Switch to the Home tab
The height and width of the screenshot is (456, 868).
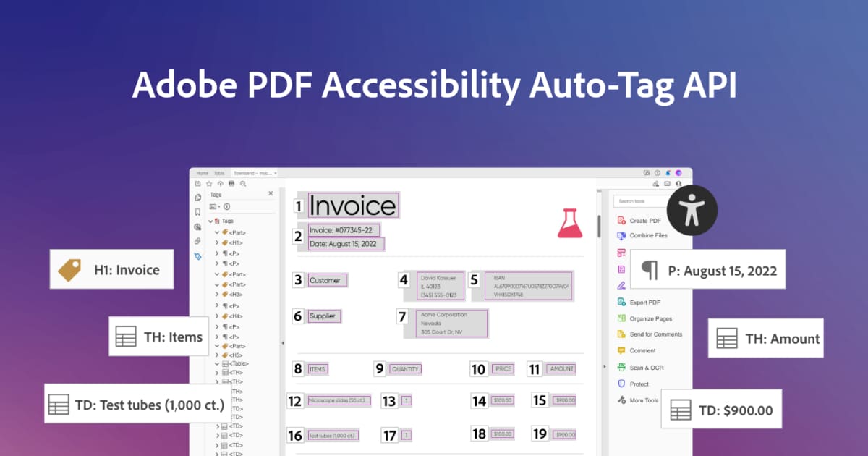[x=203, y=174]
